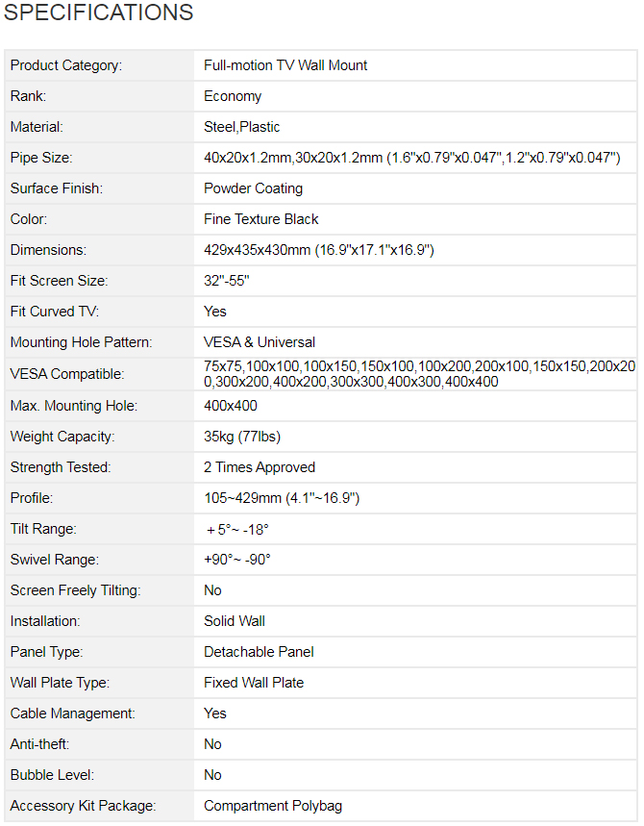This screenshot has height=826, width=644.
Task: Select the +90°~ -90° swivel range value
Action: [x=237, y=560]
